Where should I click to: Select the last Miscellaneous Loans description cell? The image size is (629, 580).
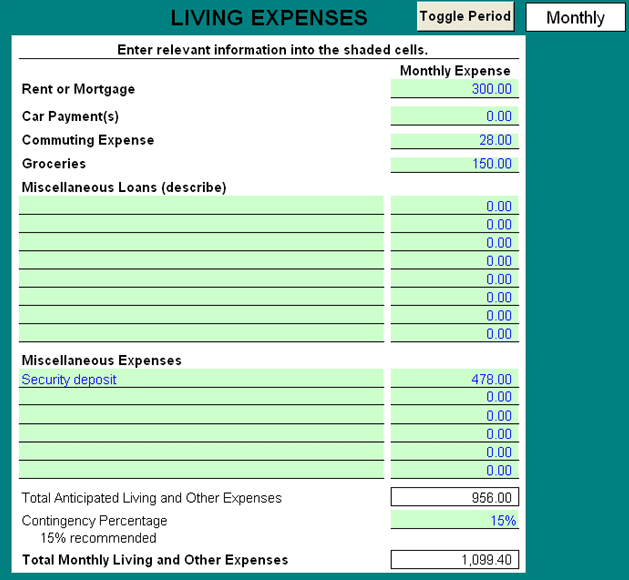coord(201,333)
